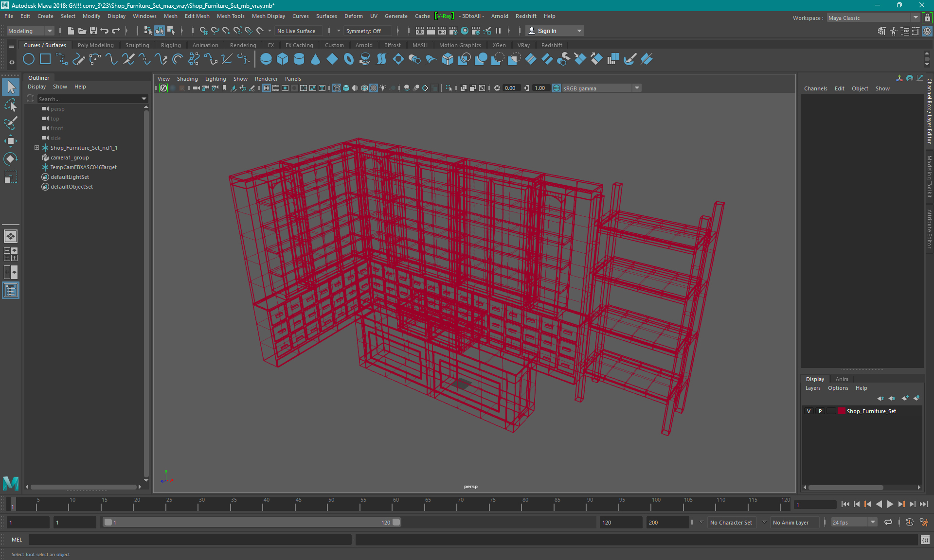The image size is (934, 560).
Task: Select the NURBS square shelf icon
Action: [45, 59]
